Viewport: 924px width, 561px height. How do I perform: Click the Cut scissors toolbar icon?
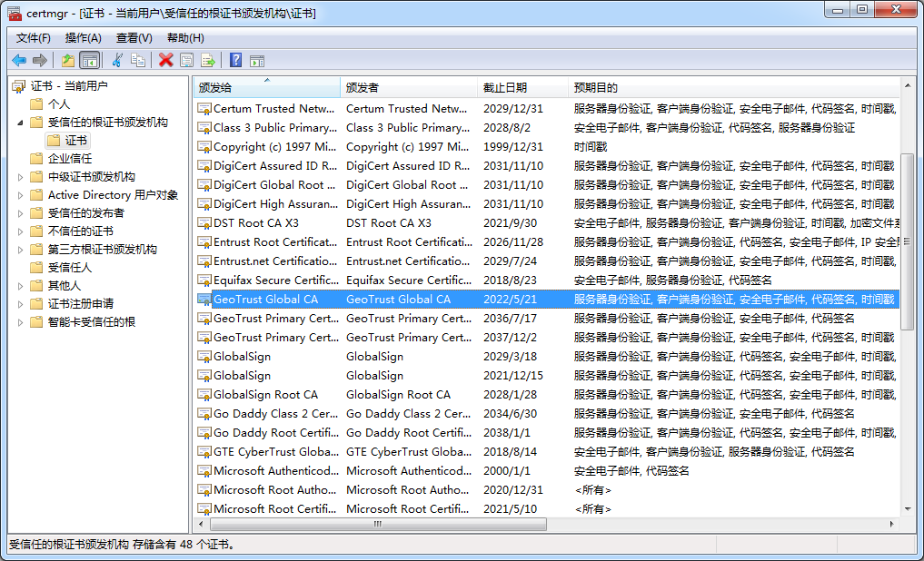tap(117, 60)
